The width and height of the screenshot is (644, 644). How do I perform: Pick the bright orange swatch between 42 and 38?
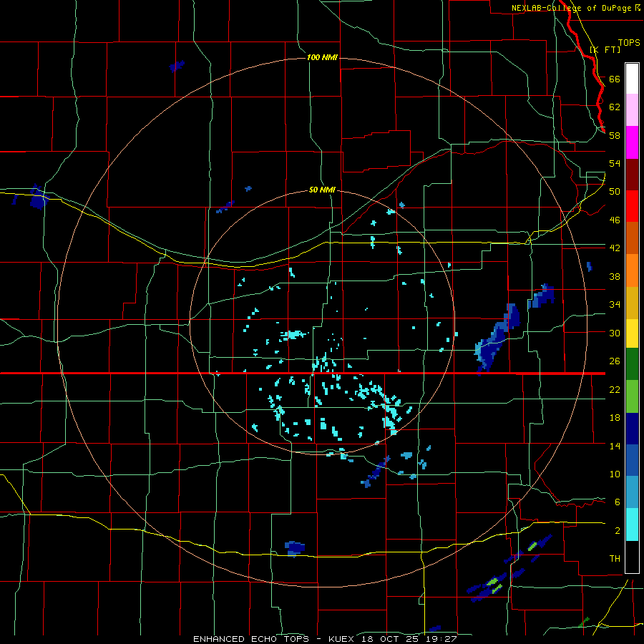coord(632,270)
